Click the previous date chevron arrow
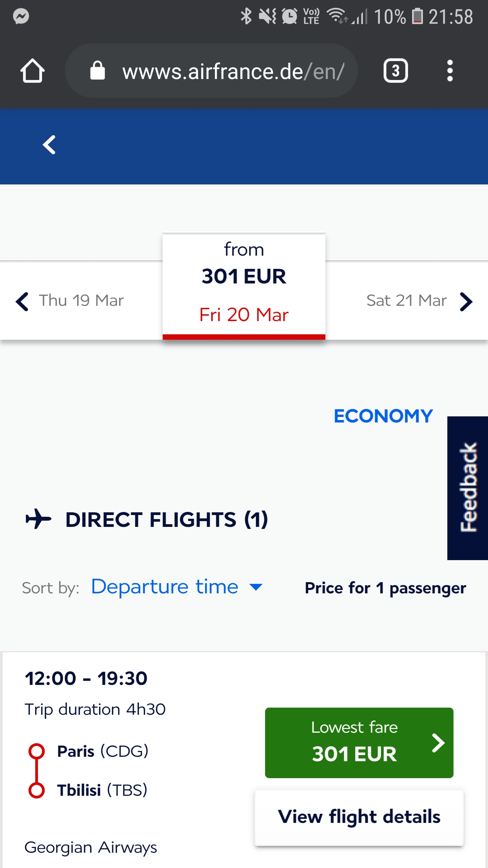The height and width of the screenshot is (868, 488). click(22, 301)
